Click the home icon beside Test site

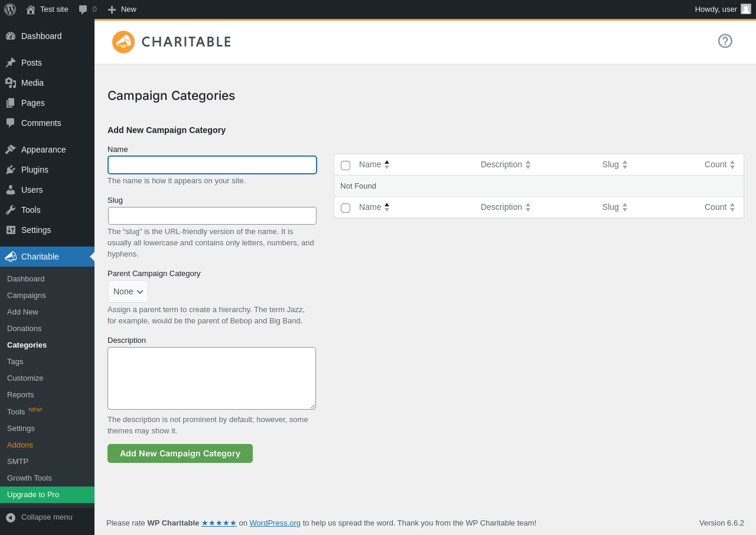click(31, 9)
